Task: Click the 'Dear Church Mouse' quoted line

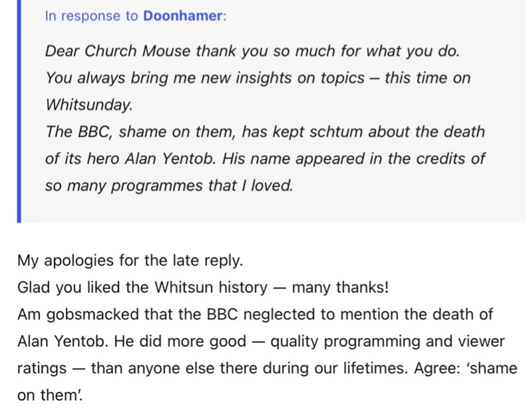Action: 252,51
